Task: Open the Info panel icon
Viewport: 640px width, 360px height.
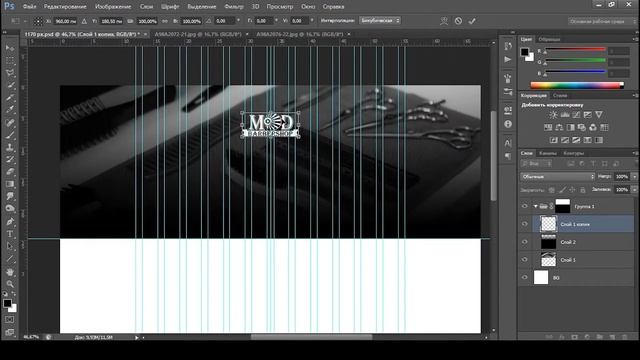Action: 508,124
